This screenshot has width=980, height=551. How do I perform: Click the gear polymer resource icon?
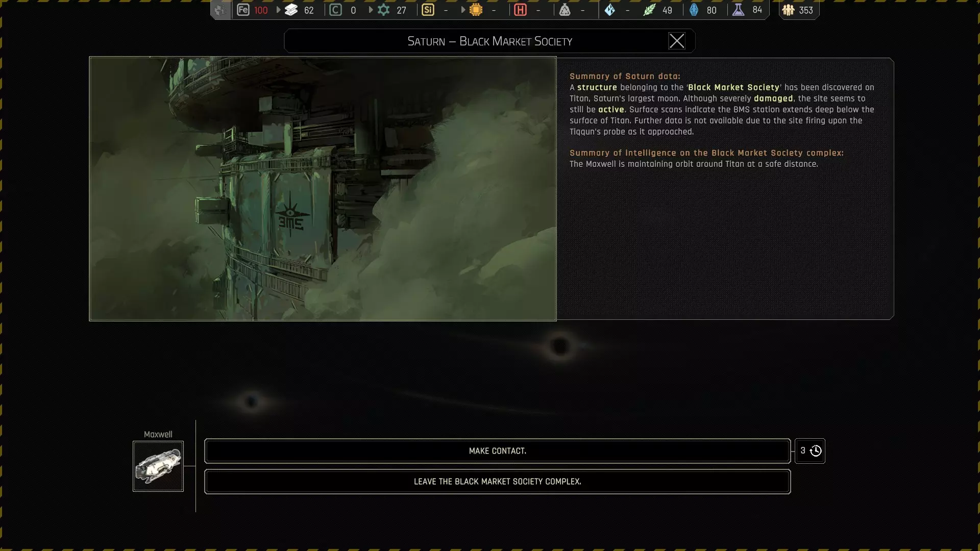pos(384,10)
